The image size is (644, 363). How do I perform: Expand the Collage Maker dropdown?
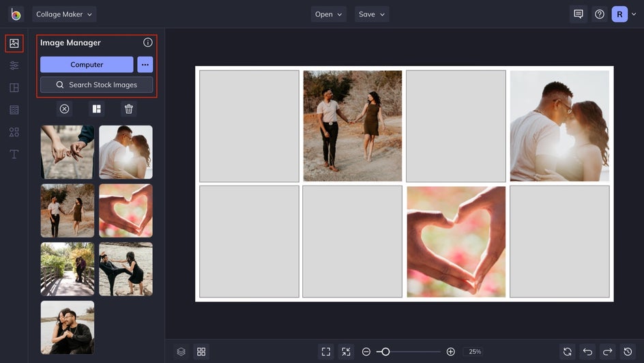pyautogui.click(x=64, y=14)
